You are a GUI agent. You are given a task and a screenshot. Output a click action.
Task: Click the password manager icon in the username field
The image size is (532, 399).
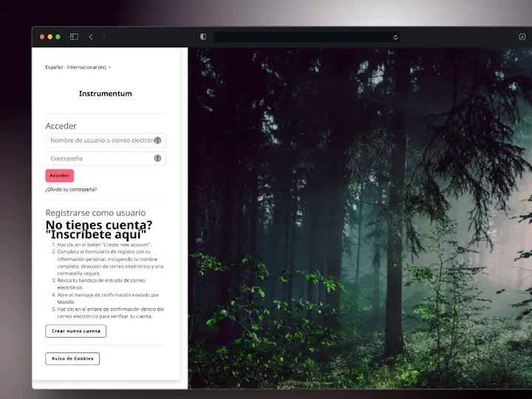[x=157, y=140]
